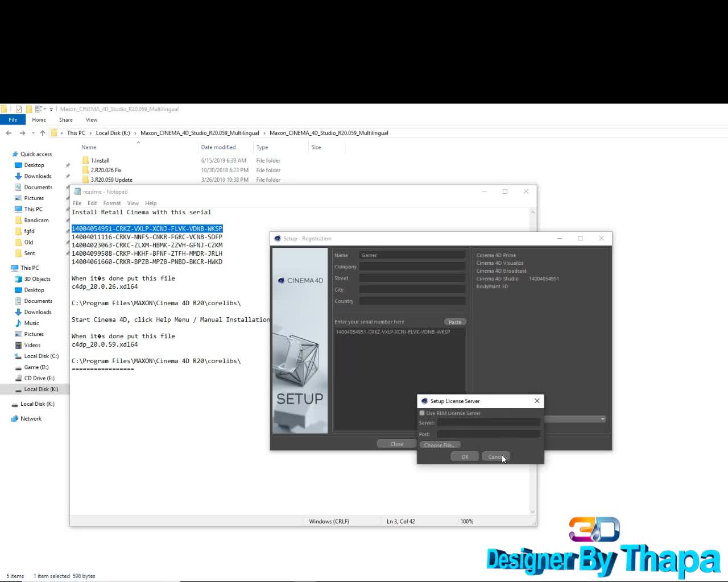Screen dimensions: 728x582
Task: Sort by Date modified column header
Action: coord(218,147)
